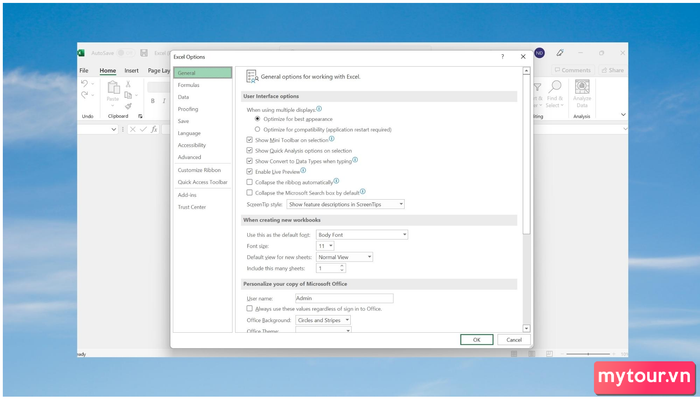Click info icon next to Show Mini Toolbar
Screen dimensions: 700x401
tap(332, 139)
